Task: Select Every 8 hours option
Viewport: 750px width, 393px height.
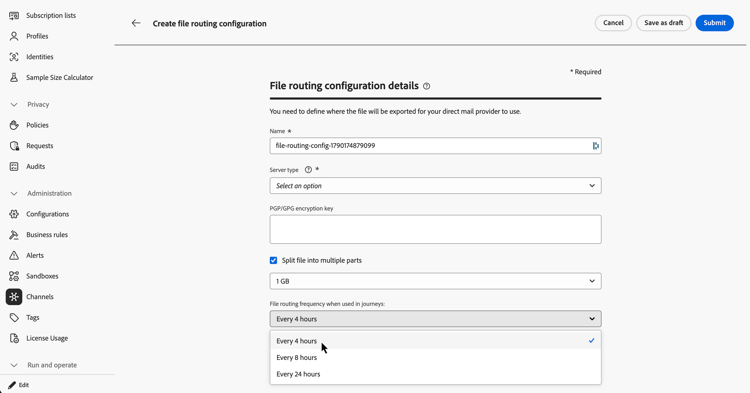Action: point(435,358)
